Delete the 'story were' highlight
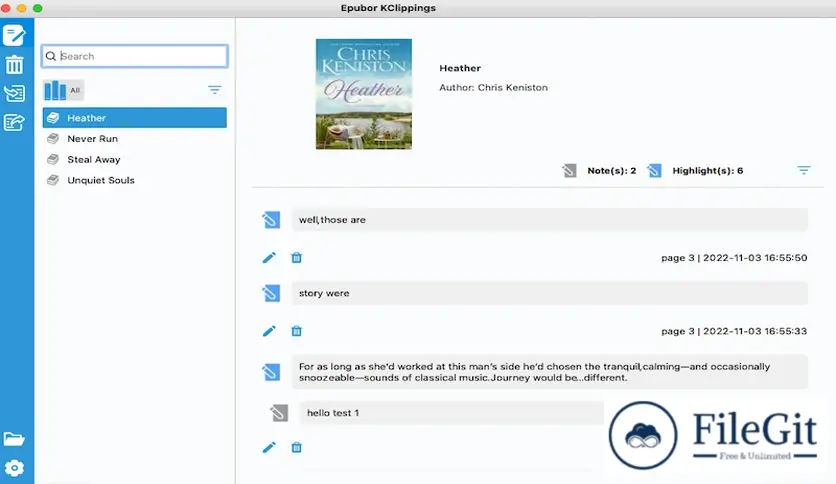The width and height of the screenshot is (836, 484). pos(296,332)
